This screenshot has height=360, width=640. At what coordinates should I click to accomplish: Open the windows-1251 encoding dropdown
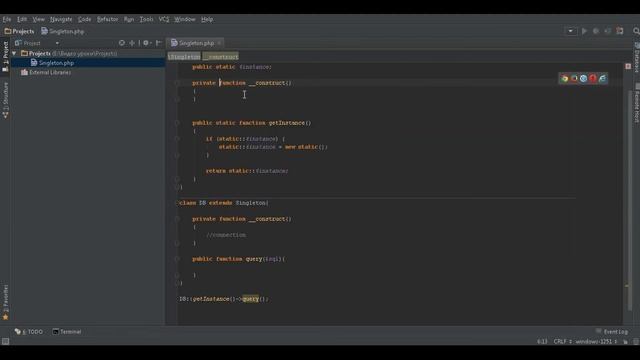pyautogui.click(x=596, y=342)
